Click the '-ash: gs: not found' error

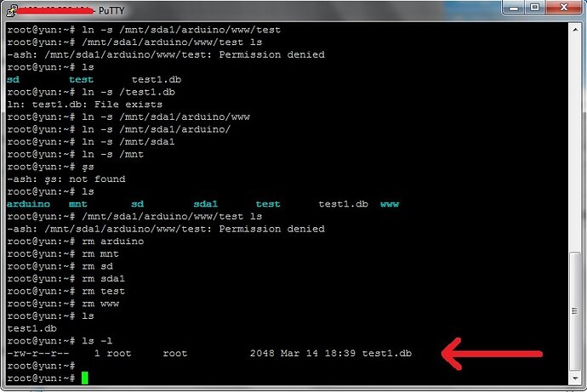[x=66, y=179]
